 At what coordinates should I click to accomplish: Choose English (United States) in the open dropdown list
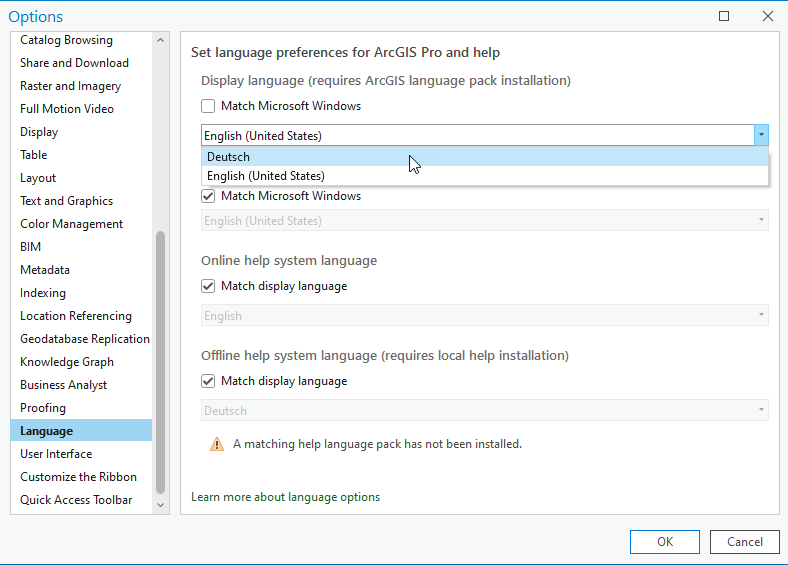click(484, 176)
